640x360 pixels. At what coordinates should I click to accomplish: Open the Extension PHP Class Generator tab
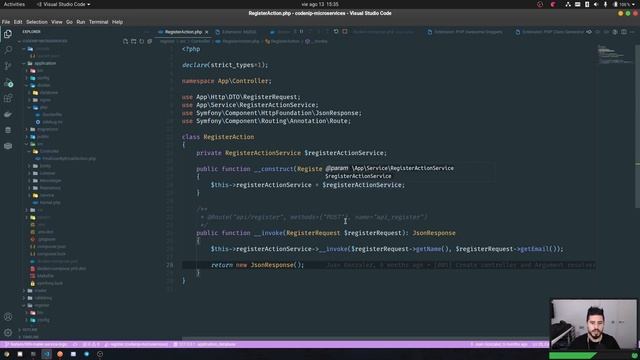(x=550, y=32)
